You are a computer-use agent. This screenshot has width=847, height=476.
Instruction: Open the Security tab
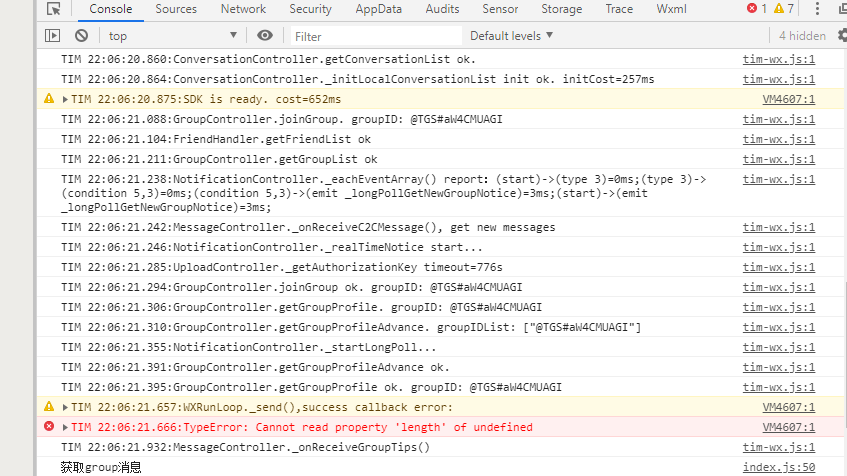[310, 9]
